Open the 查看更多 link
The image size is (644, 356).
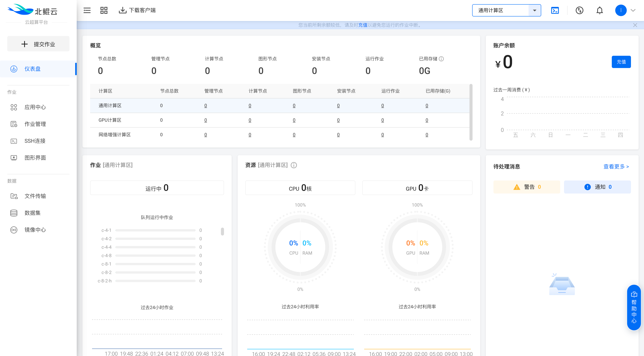[x=616, y=166]
